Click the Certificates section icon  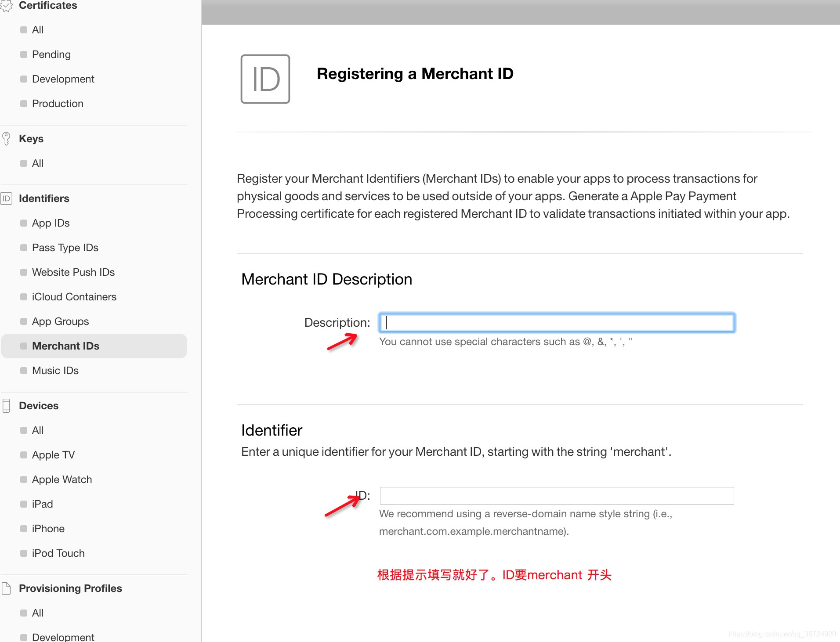point(6,5)
